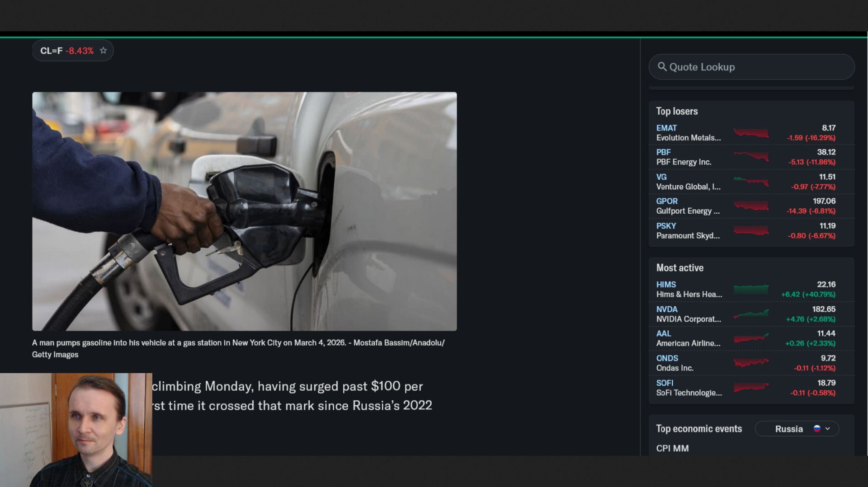
Task: Click the Top losers heading
Action: [677, 111]
